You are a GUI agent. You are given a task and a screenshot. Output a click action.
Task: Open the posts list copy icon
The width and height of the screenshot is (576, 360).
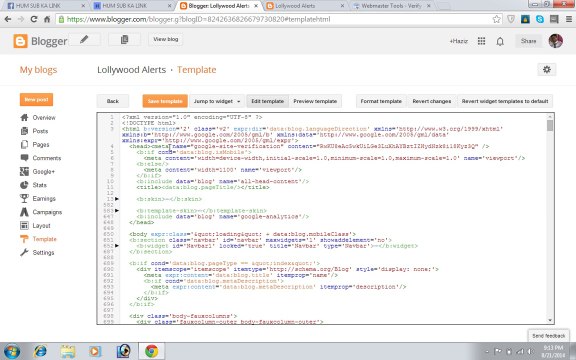click(125, 39)
